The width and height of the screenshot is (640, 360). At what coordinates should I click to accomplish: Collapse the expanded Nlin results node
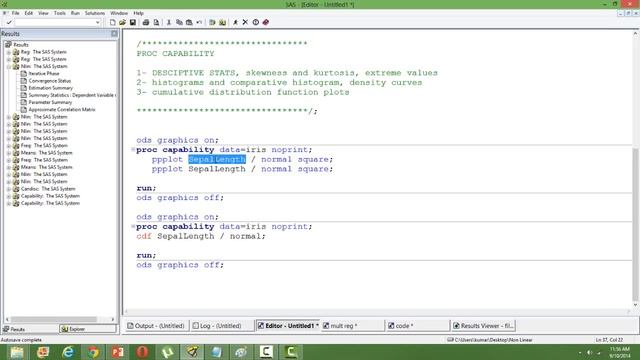[x=9, y=67]
